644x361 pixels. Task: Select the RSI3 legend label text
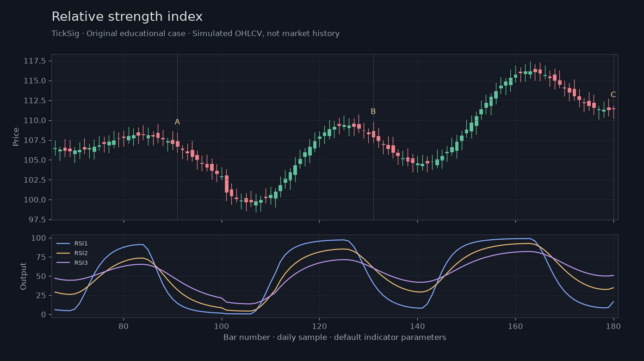coord(81,263)
